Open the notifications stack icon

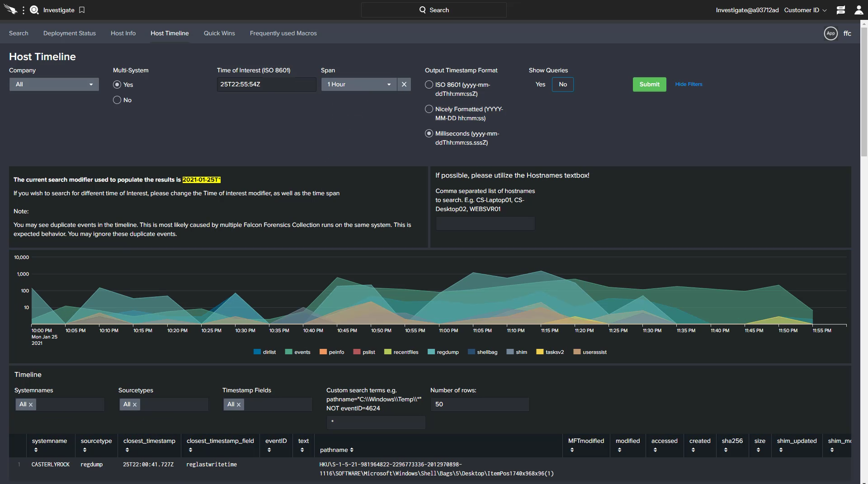click(x=841, y=10)
